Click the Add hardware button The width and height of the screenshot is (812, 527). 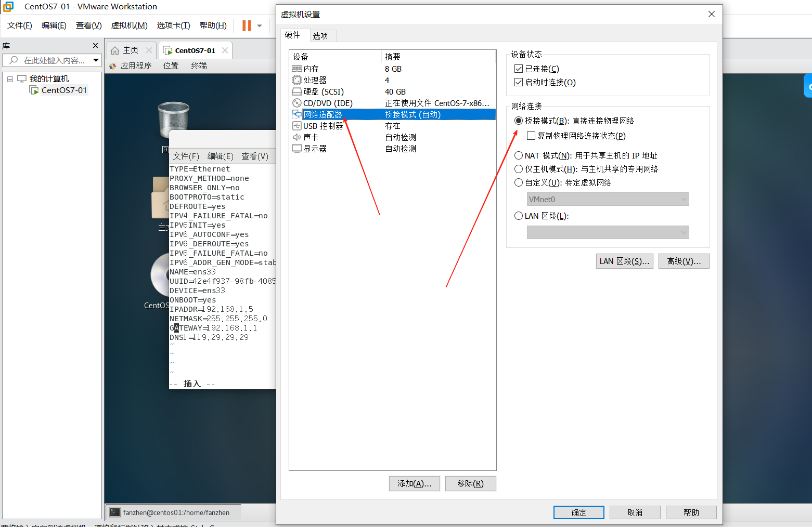tap(415, 483)
